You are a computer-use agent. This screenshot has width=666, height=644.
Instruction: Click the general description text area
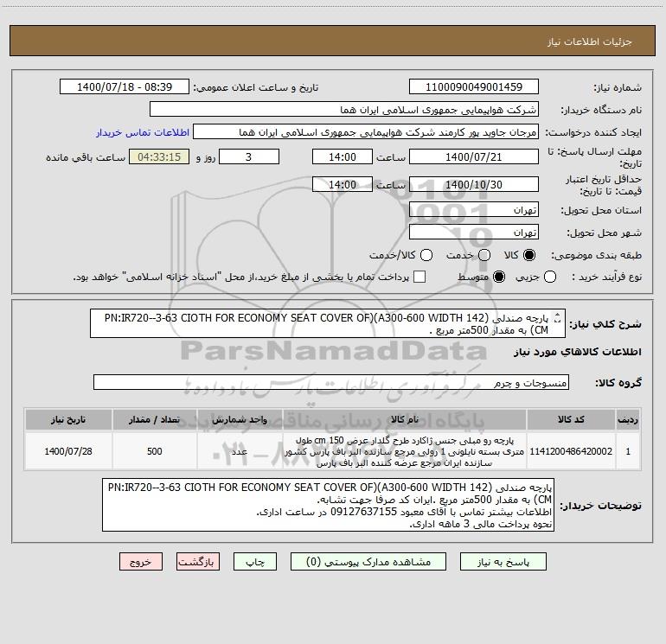(x=328, y=323)
